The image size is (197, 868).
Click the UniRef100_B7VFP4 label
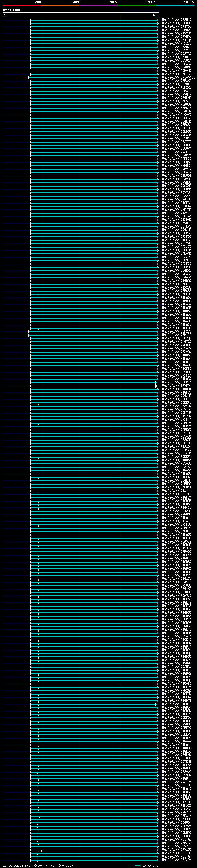tap(177, 386)
